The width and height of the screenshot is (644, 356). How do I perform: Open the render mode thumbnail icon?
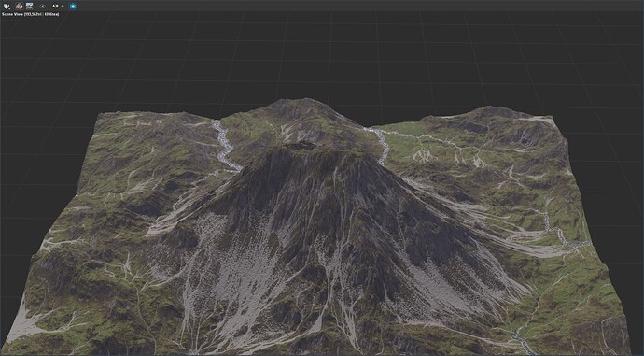[19, 7]
